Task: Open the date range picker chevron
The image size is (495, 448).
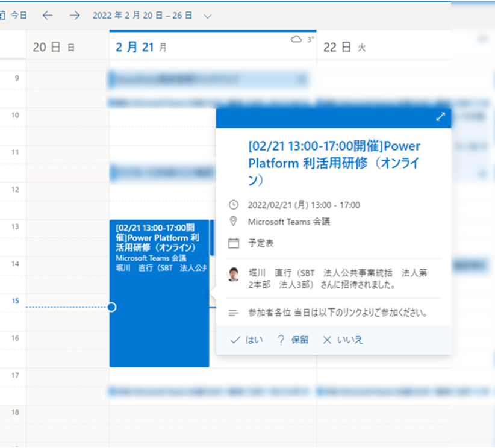Action: click(x=207, y=16)
